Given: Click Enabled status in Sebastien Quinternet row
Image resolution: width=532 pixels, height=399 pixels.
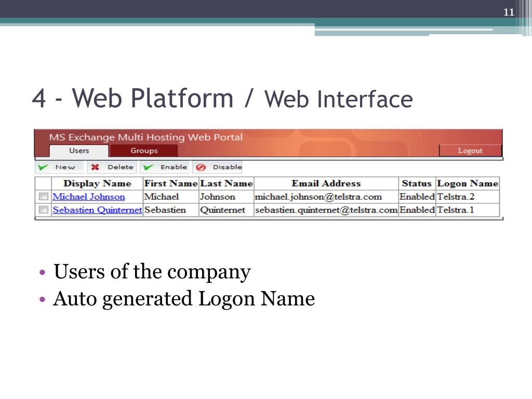Looking at the screenshot, I should 417,210.
